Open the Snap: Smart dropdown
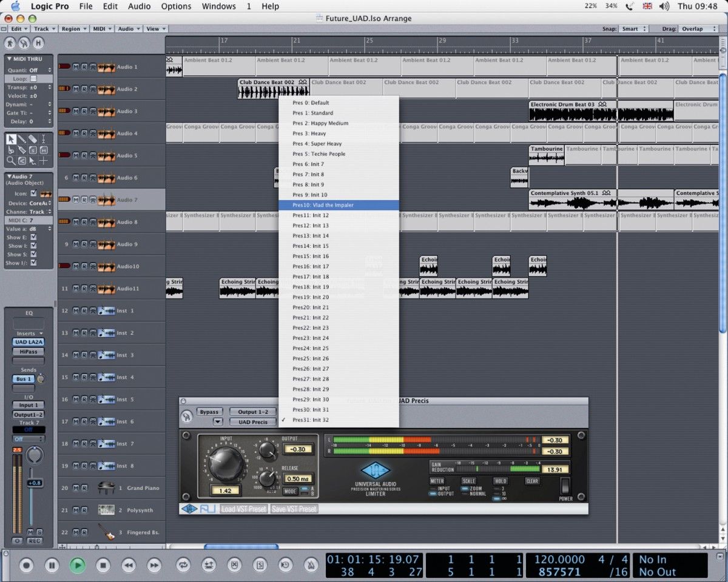Viewport: 728px width, 582px height. tap(635, 28)
